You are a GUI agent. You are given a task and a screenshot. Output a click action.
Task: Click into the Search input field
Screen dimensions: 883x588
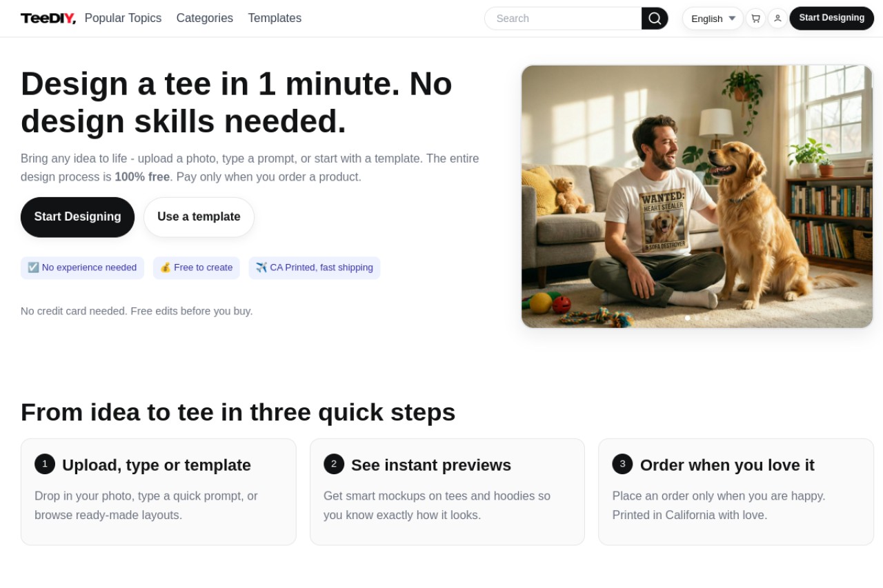coord(563,19)
